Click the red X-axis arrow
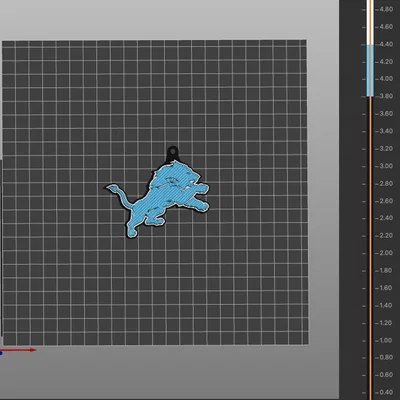Screen dimensions: 400x400 (x=19, y=350)
